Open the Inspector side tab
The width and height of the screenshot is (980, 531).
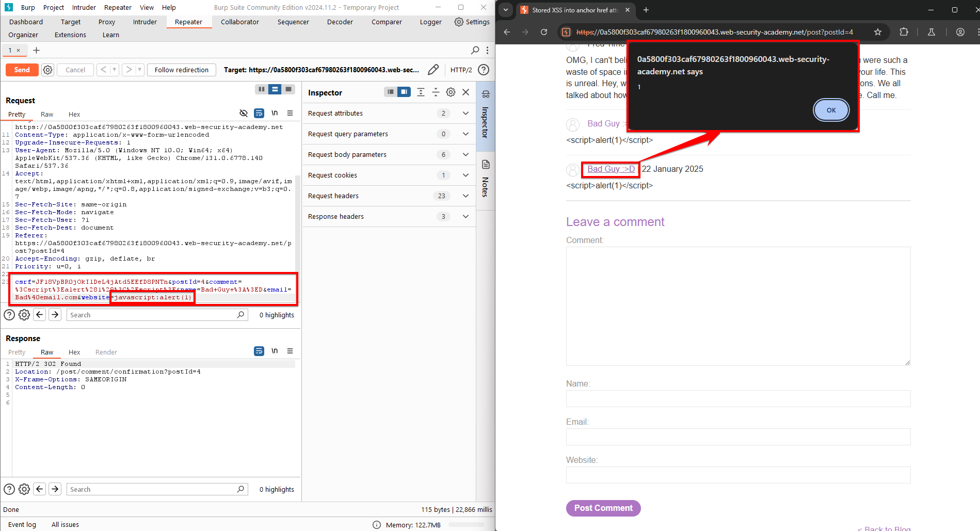pyautogui.click(x=486, y=116)
